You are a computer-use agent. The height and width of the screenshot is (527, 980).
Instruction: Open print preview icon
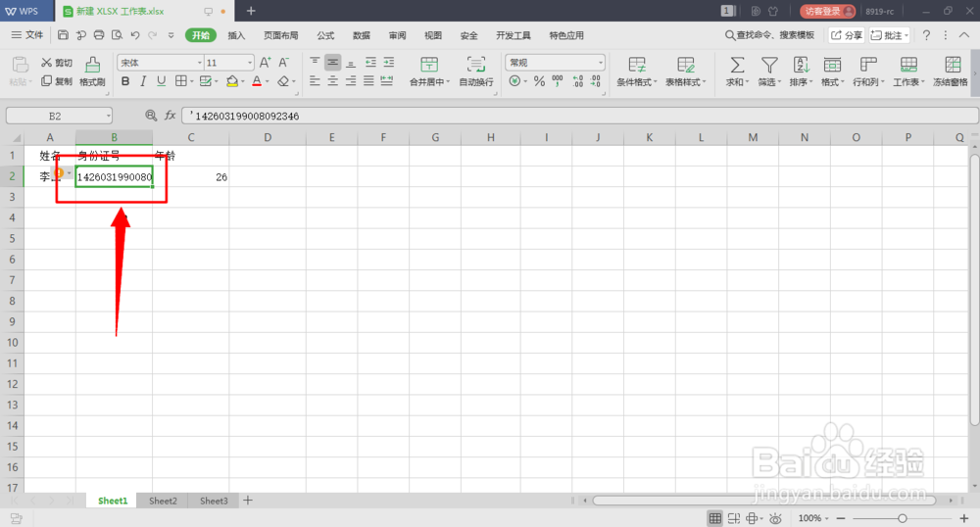click(117, 35)
